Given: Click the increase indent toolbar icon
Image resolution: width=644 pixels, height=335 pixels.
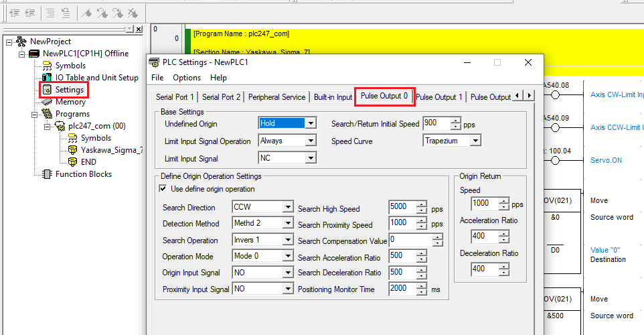Looking at the screenshot, I should pos(30,13).
